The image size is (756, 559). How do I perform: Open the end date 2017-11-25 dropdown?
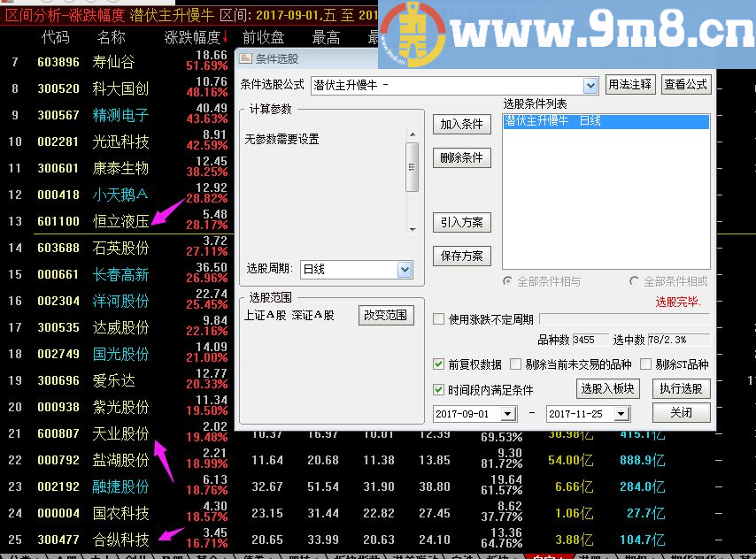(621, 414)
